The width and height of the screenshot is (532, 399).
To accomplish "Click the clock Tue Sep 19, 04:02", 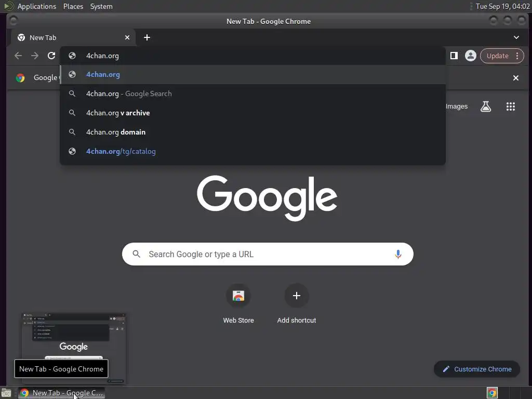I will (502, 6).
